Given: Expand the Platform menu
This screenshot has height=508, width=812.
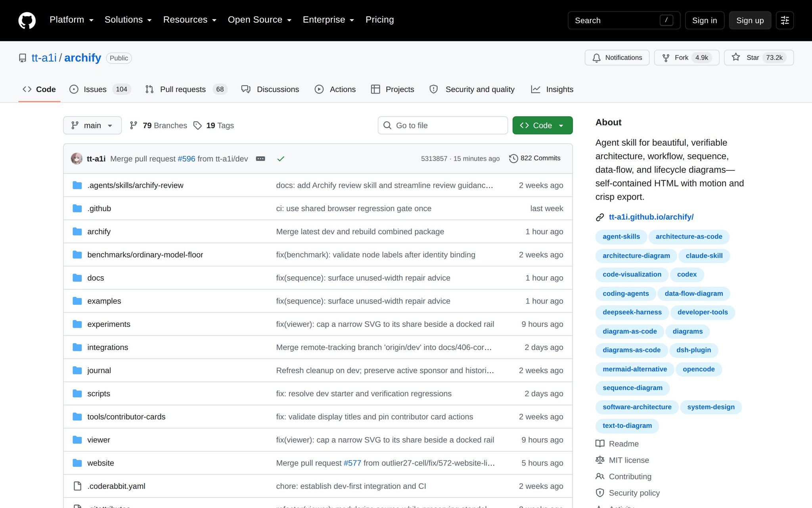Looking at the screenshot, I should point(71,20).
